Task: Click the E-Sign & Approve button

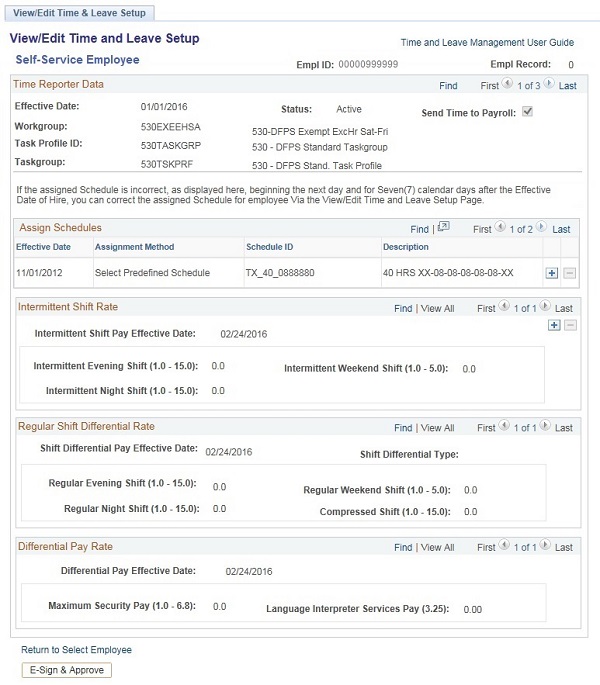Action: click(x=66, y=670)
